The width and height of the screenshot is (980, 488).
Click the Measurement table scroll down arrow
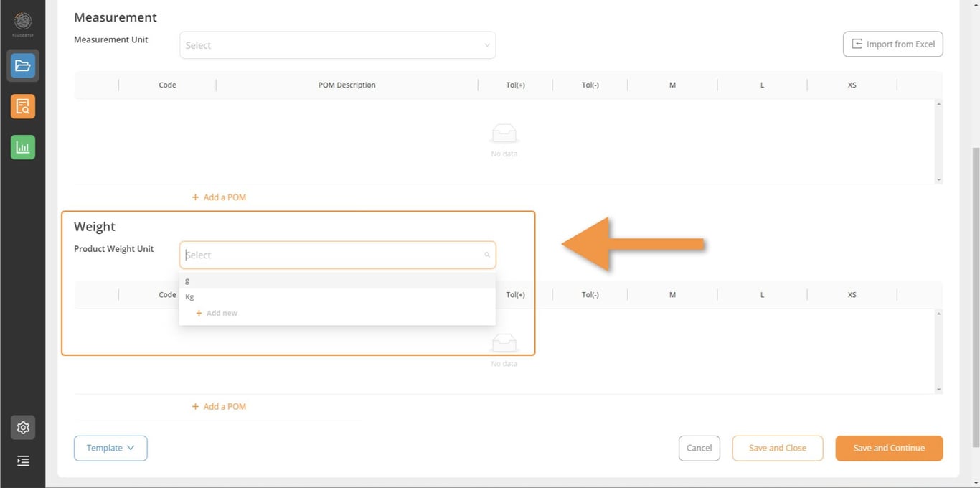tap(939, 179)
